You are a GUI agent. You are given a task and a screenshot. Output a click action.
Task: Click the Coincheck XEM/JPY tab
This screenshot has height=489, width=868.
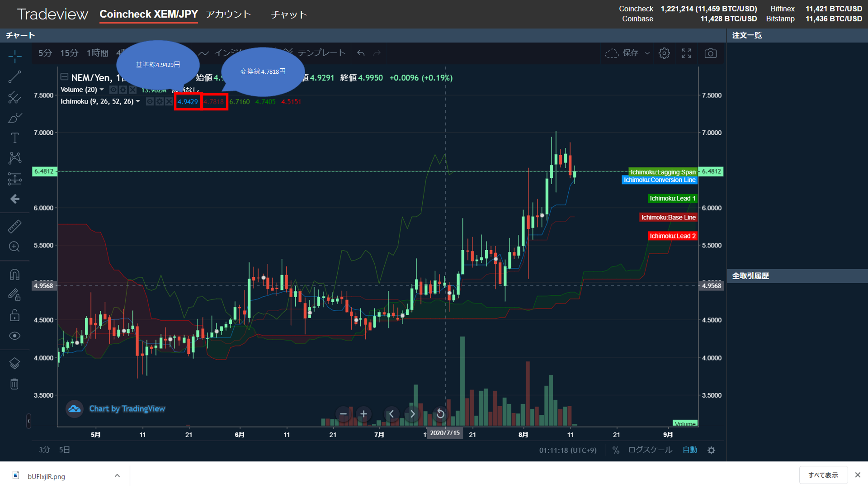pyautogui.click(x=149, y=14)
